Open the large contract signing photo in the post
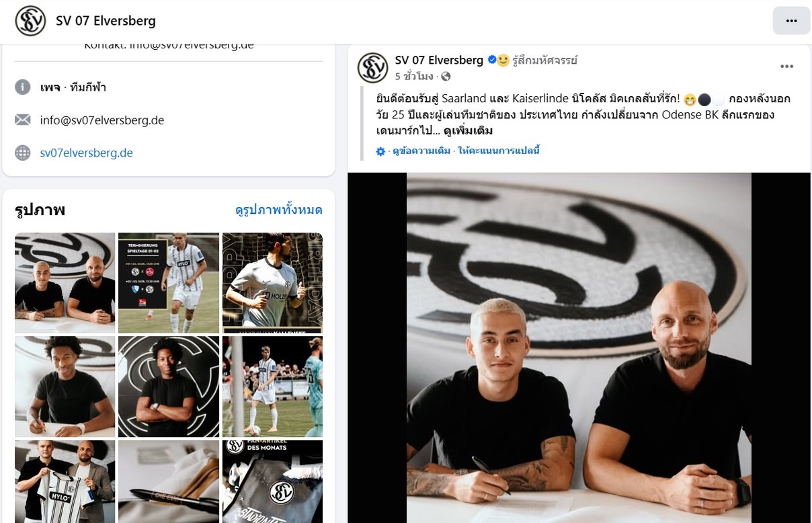Viewport: 812px width, 523px height. click(x=579, y=348)
